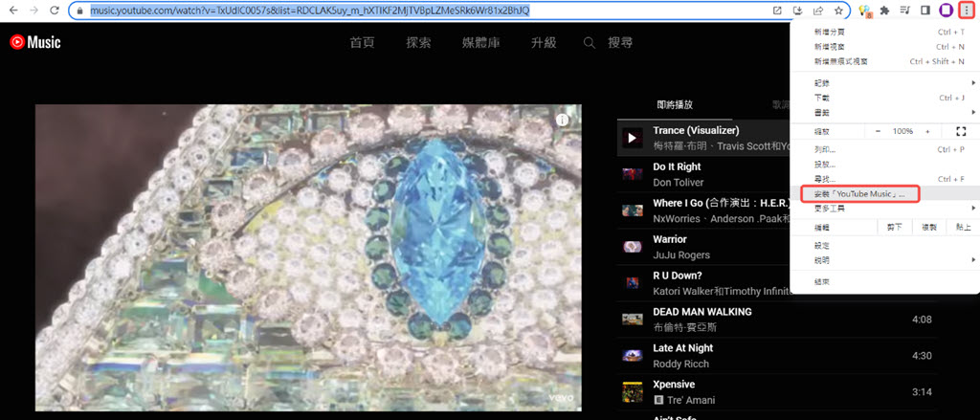Click the address bar URL
Screen dimensions: 980x420
pos(310,11)
